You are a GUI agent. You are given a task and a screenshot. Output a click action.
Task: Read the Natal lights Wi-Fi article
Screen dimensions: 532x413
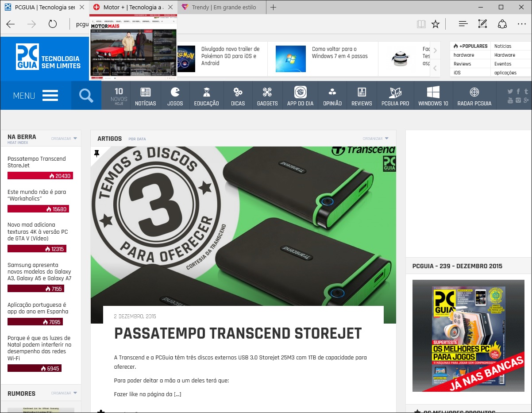tap(39, 348)
